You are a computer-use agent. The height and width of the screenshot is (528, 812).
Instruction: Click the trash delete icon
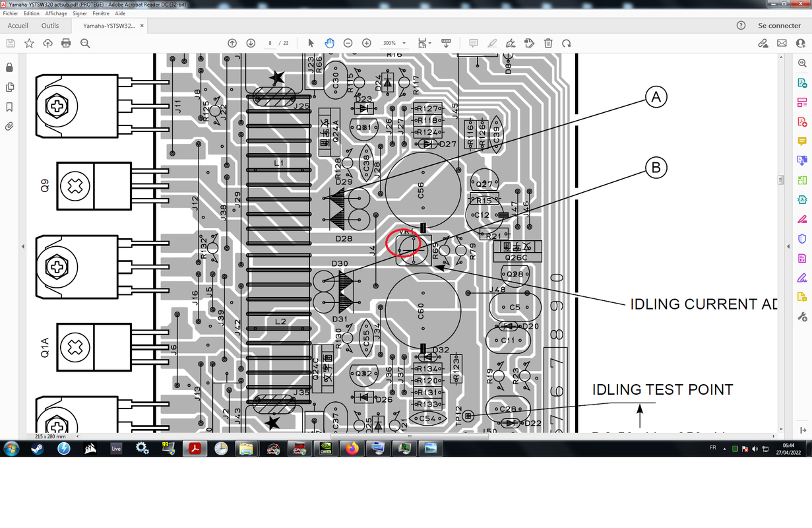click(x=548, y=43)
